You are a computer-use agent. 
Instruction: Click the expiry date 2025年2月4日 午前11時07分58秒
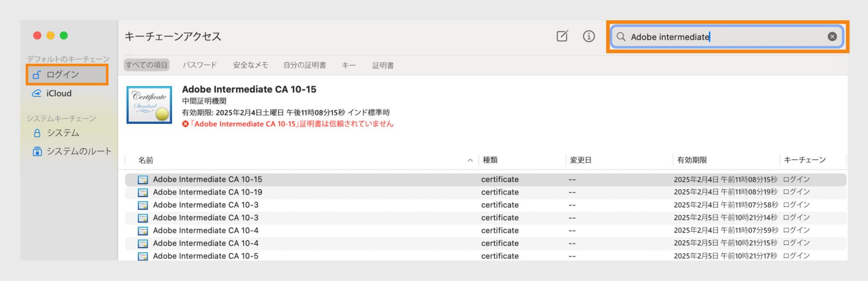pos(726,205)
